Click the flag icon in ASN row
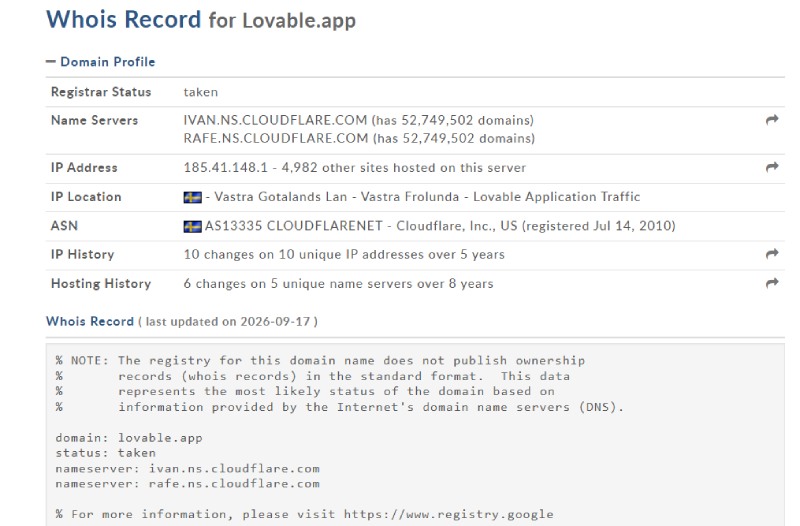Viewport: 800px width, 526px height. coord(192,226)
